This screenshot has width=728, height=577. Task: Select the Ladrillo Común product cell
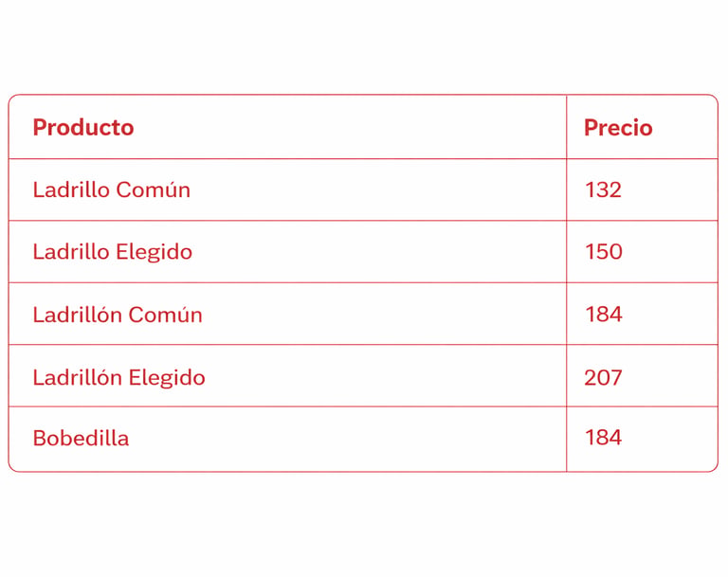287,189
